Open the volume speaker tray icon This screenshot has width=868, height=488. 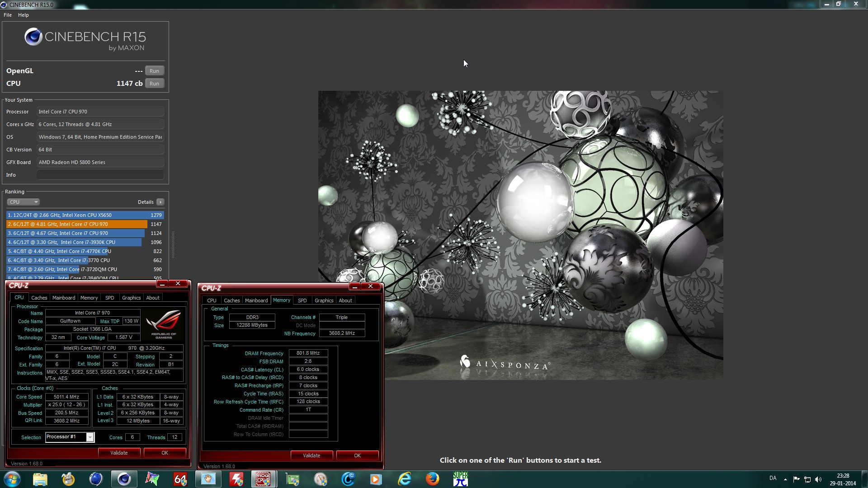point(818,479)
